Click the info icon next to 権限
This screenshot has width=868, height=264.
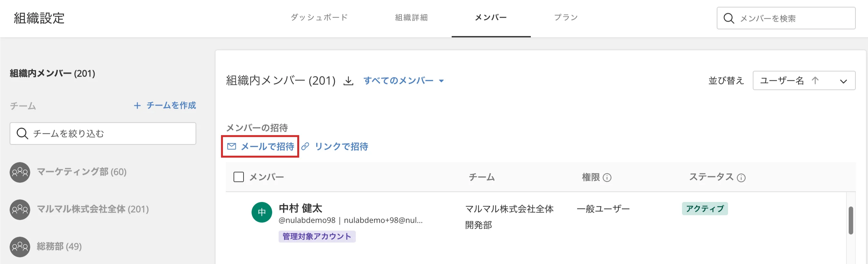pos(607,178)
